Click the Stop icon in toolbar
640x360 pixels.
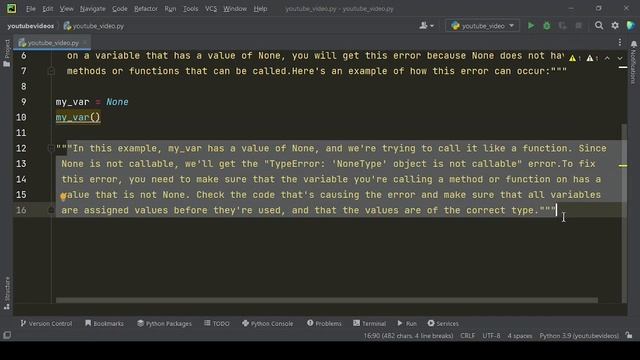point(578,26)
